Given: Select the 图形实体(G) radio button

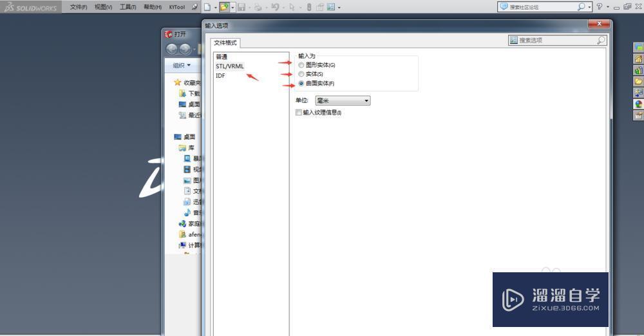Looking at the screenshot, I should 301,65.
